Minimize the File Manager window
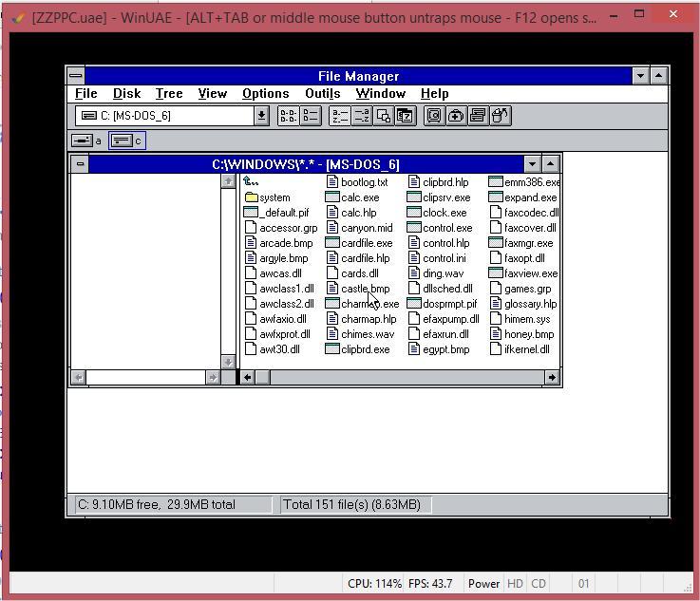 (640, 76)
